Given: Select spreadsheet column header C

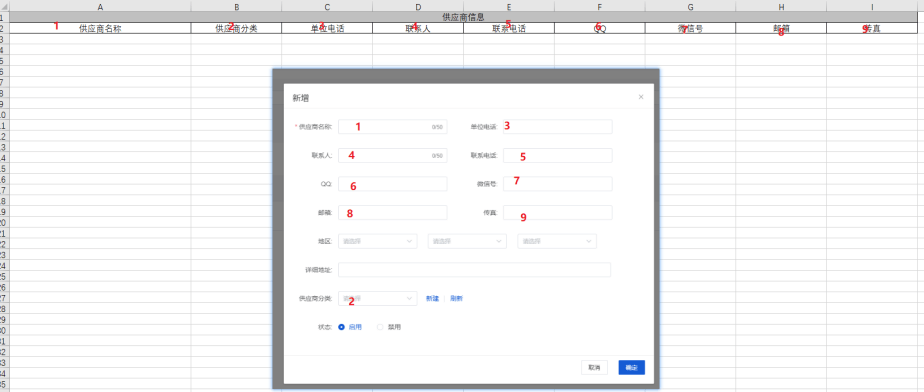Looking at the screenshot, I should tap(327, 6).
